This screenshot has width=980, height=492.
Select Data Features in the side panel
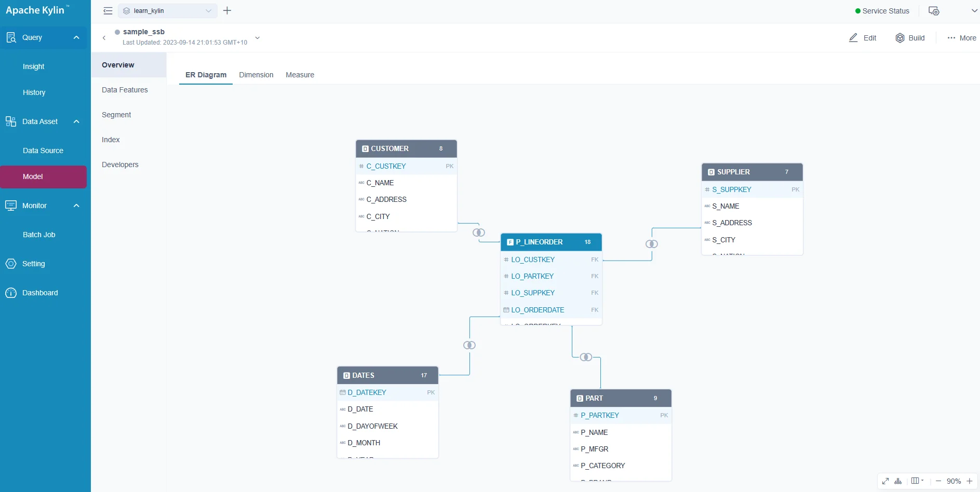pos(125,90)
